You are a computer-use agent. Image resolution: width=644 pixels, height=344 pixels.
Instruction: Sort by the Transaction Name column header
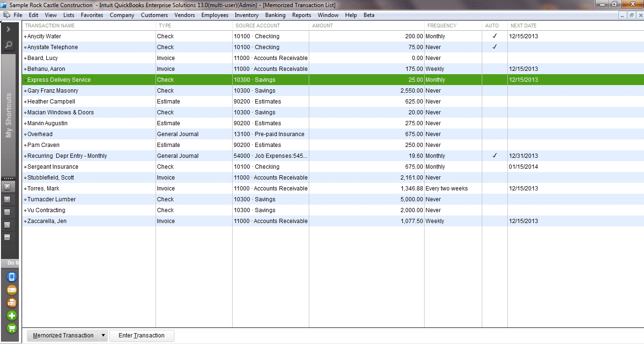(x=89, y=26)
